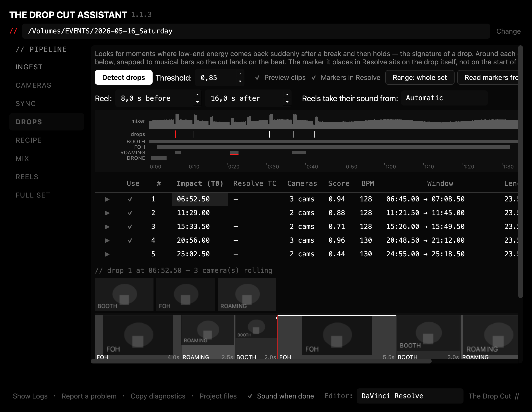The width and height of the screenshot is (532, 412).
Task: Toggle Preview clips option
Action: [x=280, y=78]
